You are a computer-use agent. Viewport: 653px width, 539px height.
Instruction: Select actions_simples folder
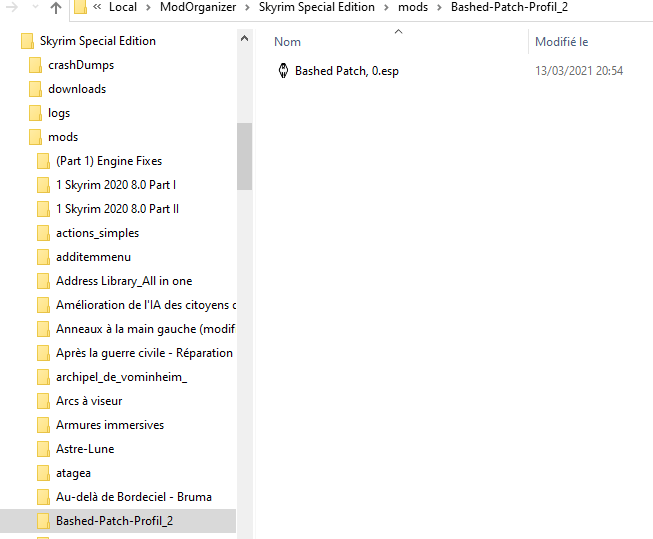pyautogui.click(x=97, y=233)
